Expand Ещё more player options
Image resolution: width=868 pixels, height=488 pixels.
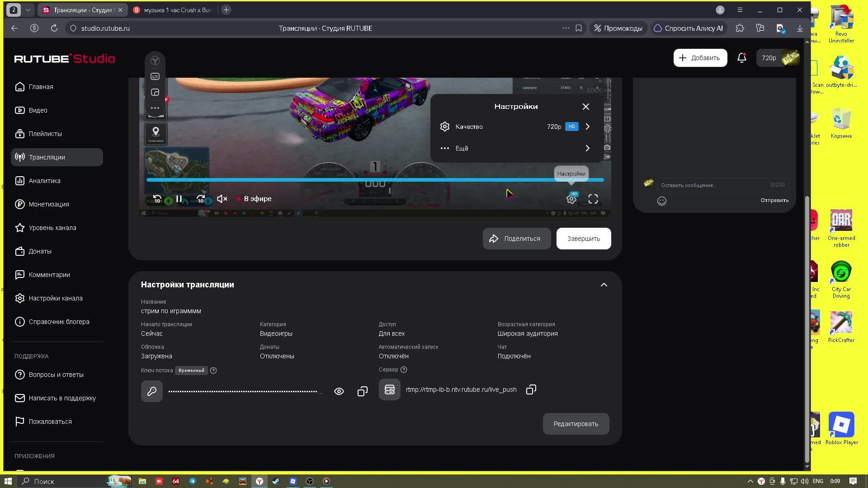click(x=516, y=148)
